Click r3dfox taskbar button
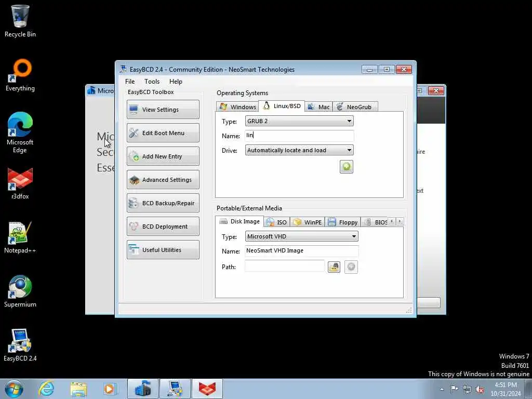This screenshot has height=399, width=532. [207, 389]
